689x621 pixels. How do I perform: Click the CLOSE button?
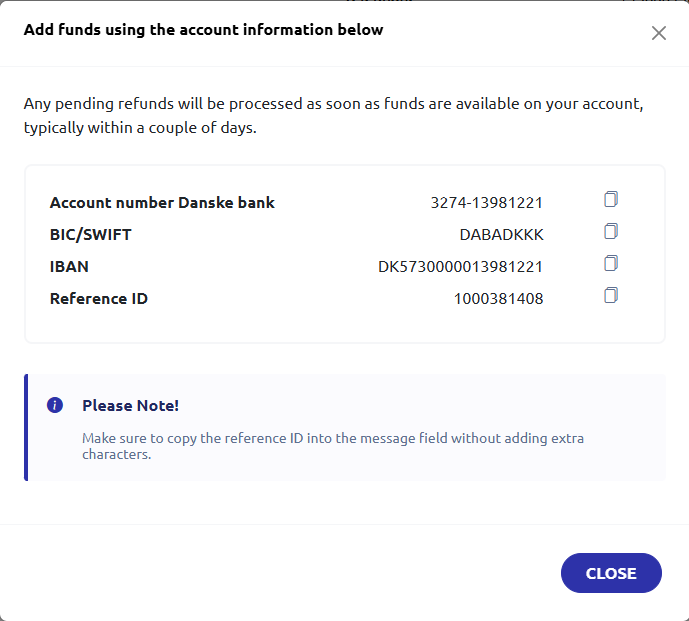point(611,573)
